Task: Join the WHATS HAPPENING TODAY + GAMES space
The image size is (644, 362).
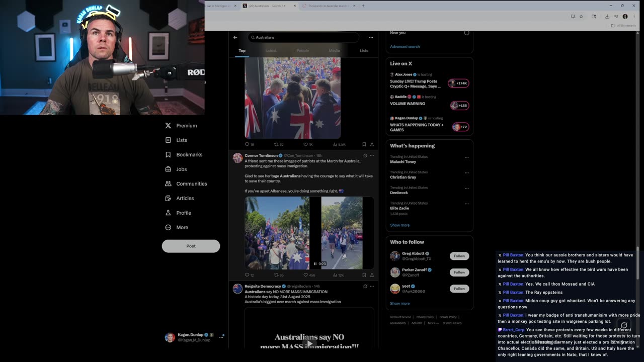Action: point(460,127)
